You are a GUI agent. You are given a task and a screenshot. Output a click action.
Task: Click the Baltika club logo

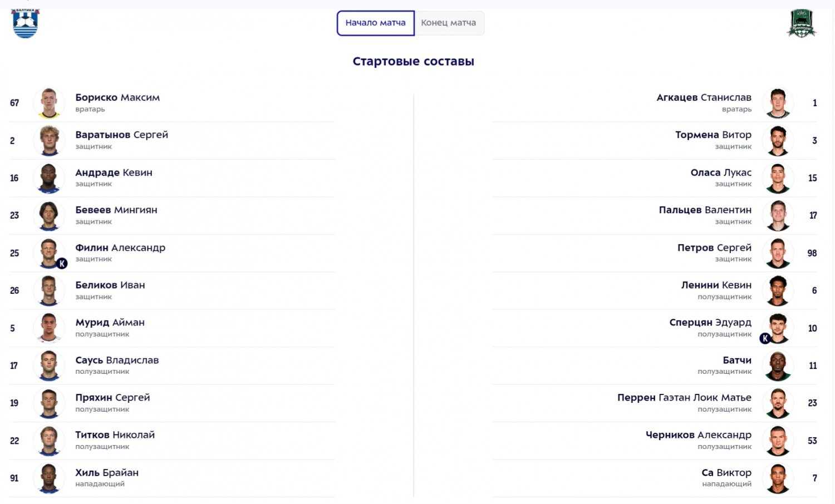pos(26,23)
